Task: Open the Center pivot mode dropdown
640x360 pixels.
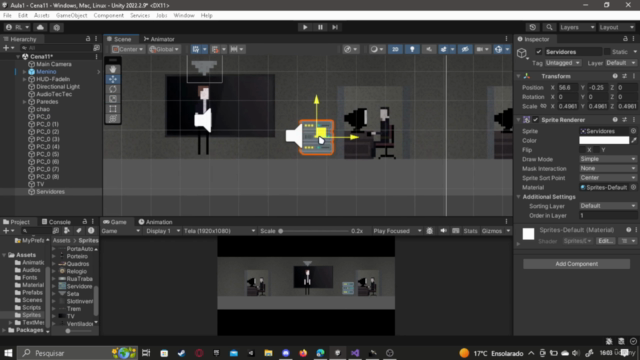Action: pos(128,49)
